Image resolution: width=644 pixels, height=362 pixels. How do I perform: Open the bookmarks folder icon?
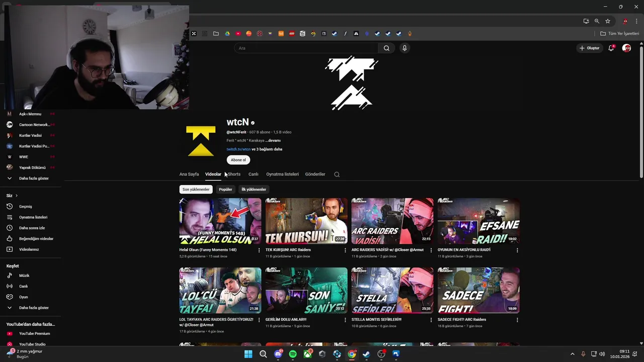[x=216, y=34]
